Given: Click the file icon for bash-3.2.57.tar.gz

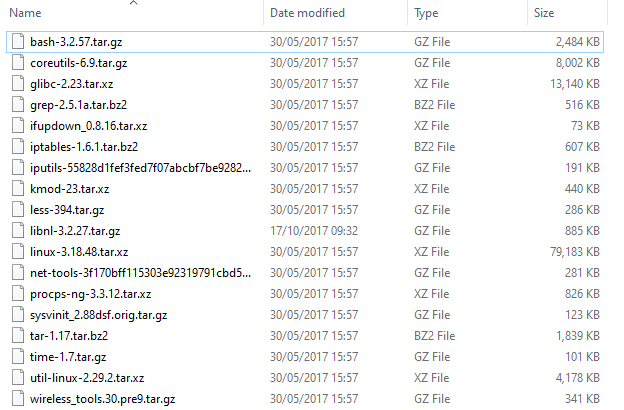Looking at the screenshot, I should tap(18, 42).
